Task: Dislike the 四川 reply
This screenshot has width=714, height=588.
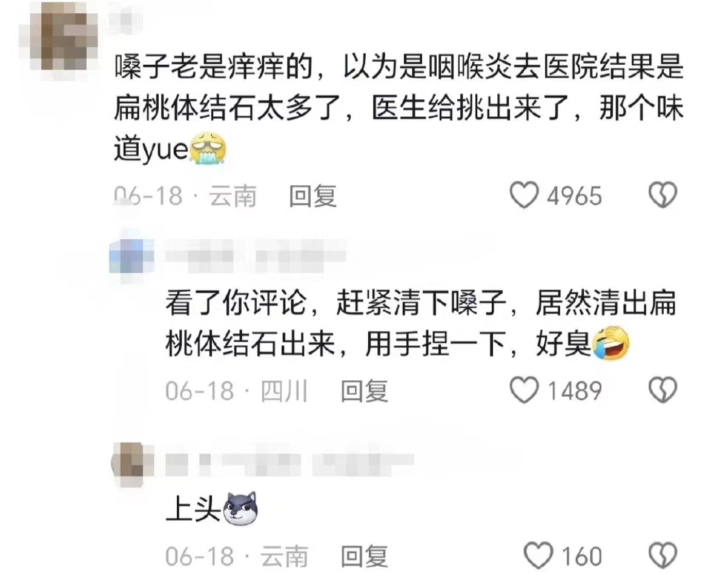Action: point(663,391)
